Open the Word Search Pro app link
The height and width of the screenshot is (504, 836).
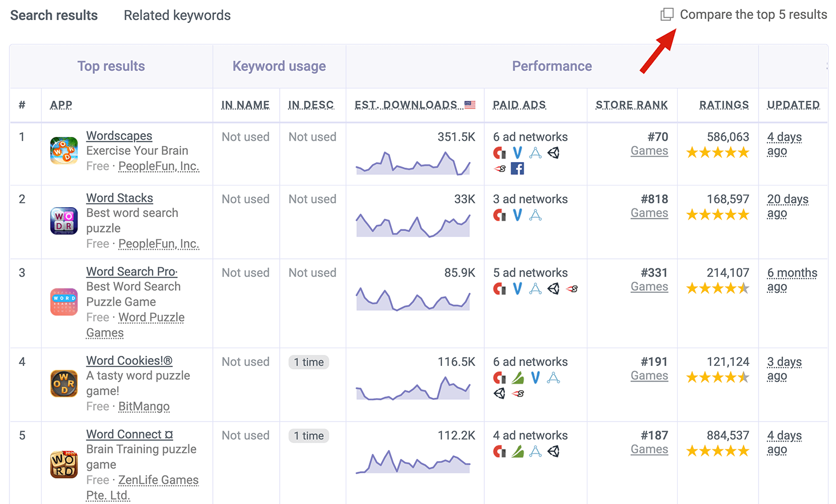click(x=132, y=272)
